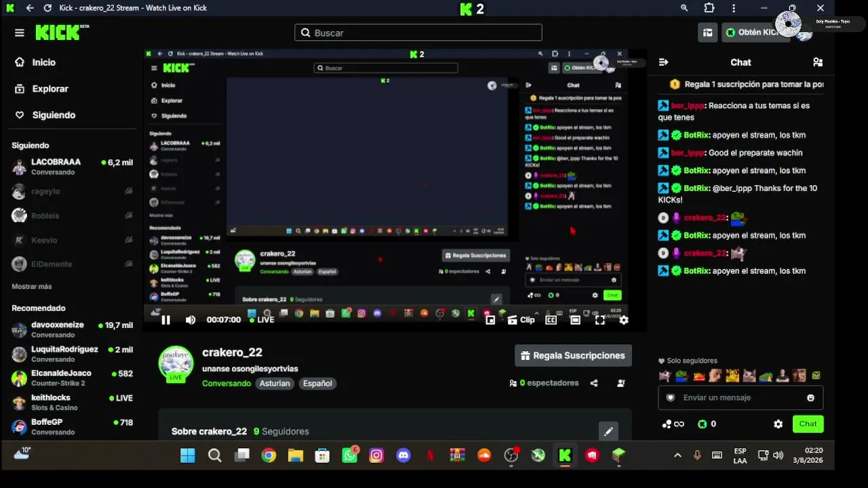Open the emoji picker in chat
The height and width of the screenshot is (488, 868).
(810, 398)
